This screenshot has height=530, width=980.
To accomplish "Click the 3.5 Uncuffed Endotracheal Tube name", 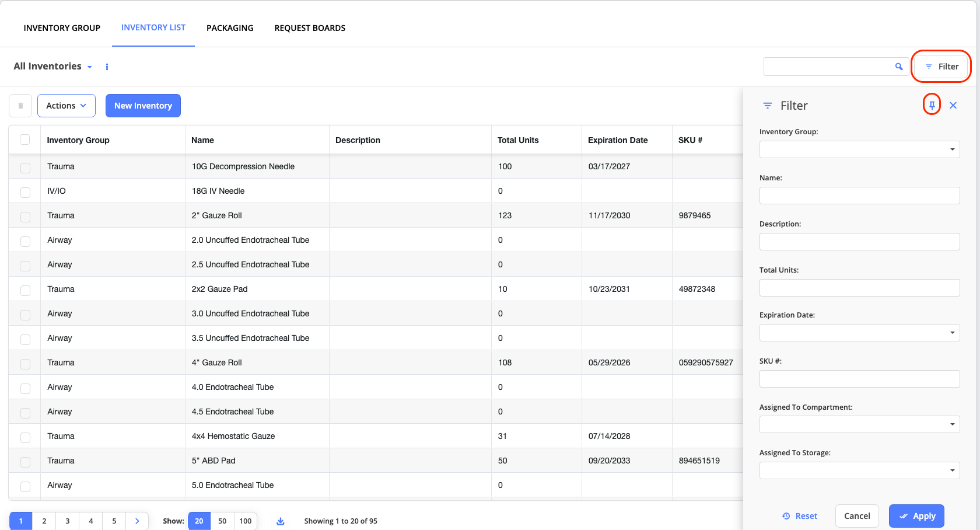I will click(x=250, y=338).
